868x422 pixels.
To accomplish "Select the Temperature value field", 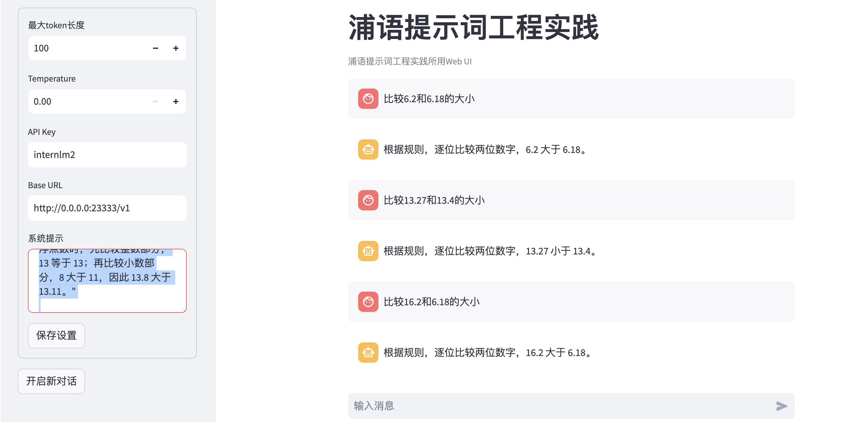I will coord(88,102).
